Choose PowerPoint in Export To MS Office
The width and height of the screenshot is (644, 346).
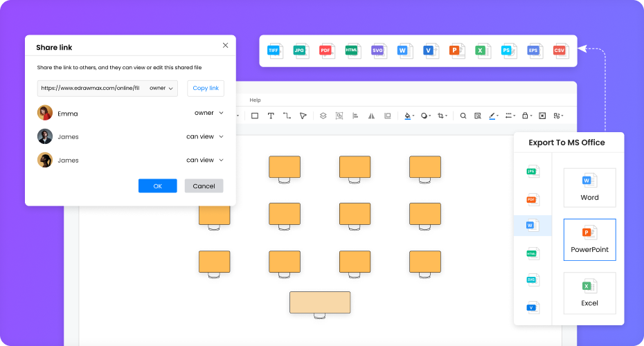pyautogui.click(x=589, y=239)
